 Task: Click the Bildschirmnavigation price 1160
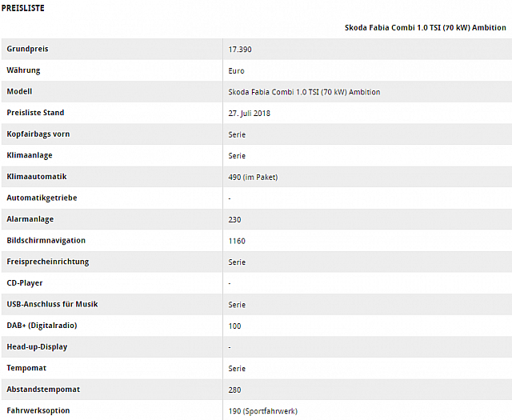237,241
